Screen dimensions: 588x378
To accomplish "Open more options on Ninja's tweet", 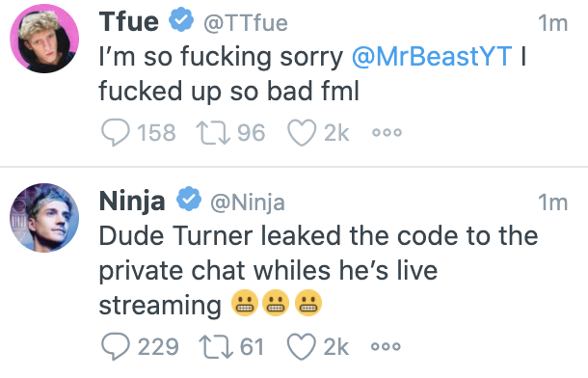I will pyautogui.click(x=386, y=346).
